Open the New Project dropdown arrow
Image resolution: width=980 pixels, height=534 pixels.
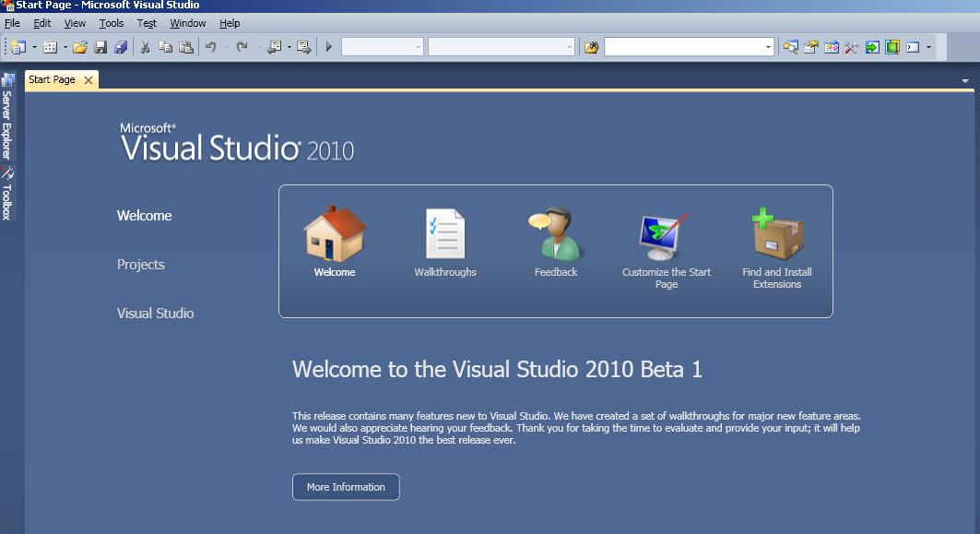[34, 47]
